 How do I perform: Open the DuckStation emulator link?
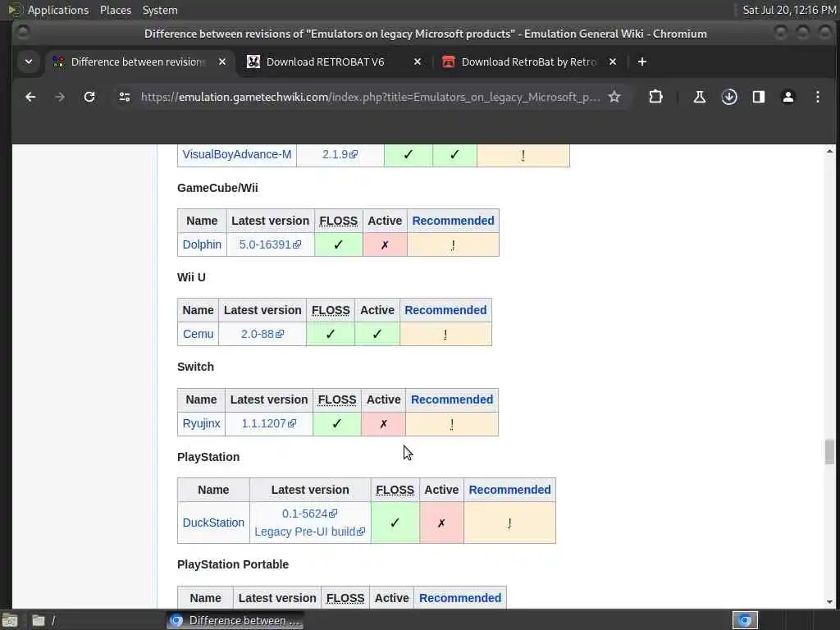(x=213, y=523)
